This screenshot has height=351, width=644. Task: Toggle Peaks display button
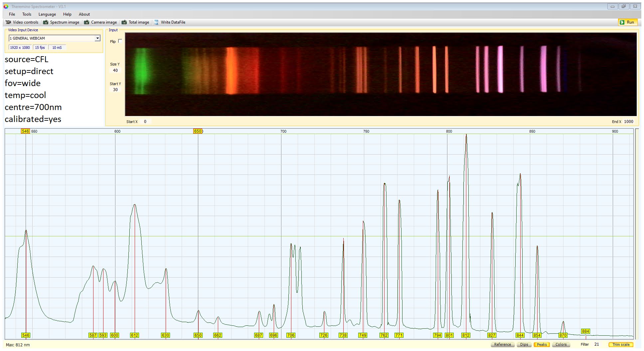[x=542, y=344]
